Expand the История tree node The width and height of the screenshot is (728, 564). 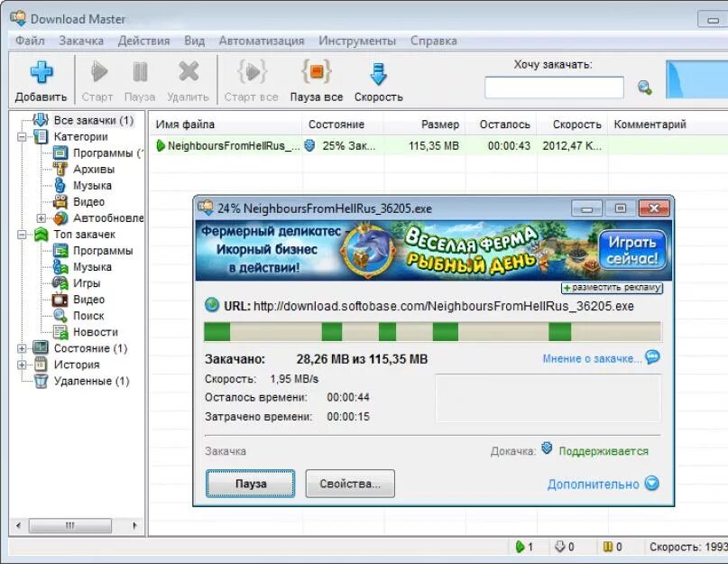[22, 365]
